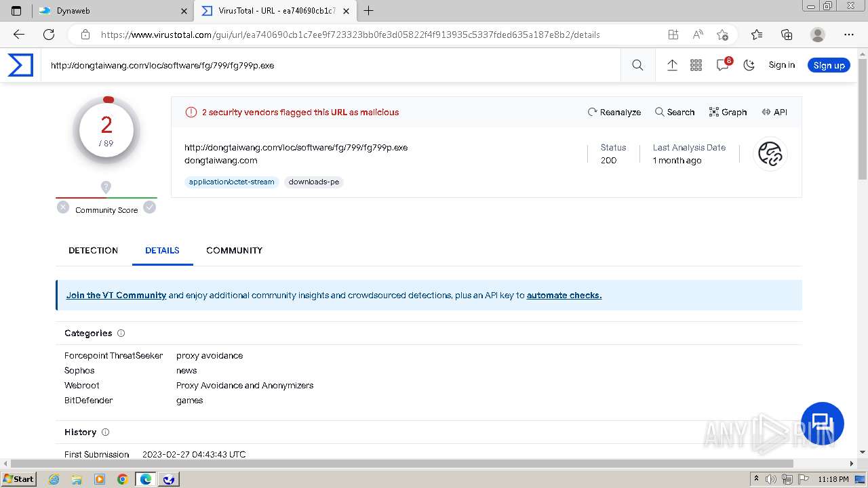This screenshot has width=868, height=488.
Task: Switch to the Dynaweb tab
Action: [112, 11]
